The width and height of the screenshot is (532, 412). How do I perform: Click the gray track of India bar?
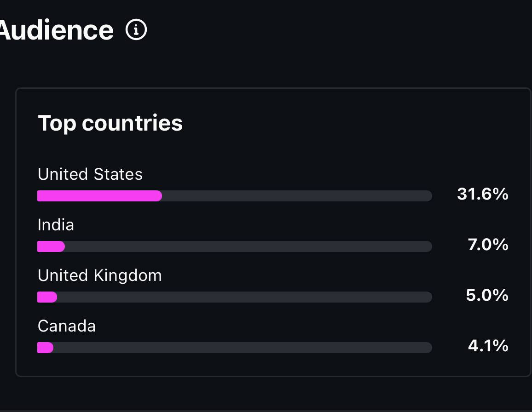[x=249, y=246]
